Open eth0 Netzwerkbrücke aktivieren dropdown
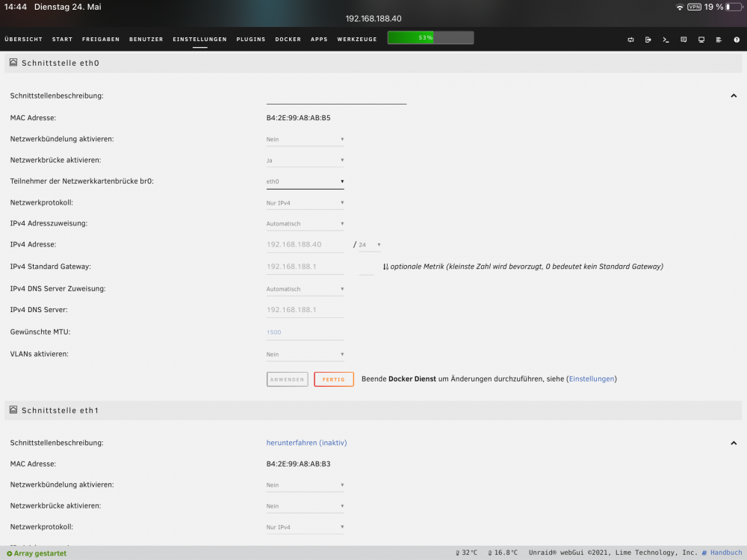 coord(305,161)
